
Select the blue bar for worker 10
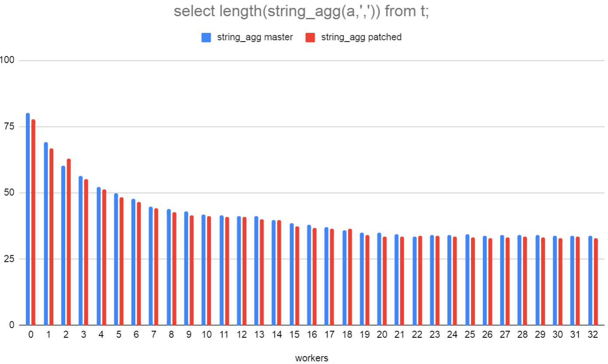click(203, 270)
